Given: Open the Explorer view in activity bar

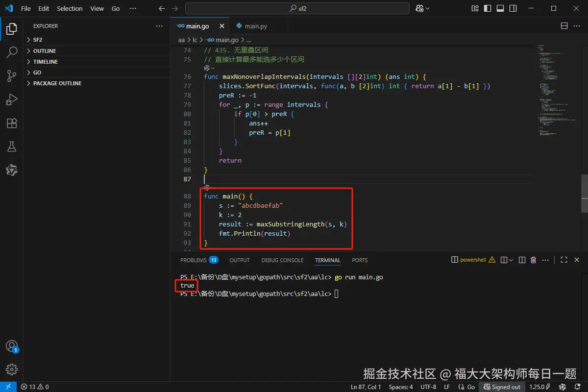Looking at the screenshot, I should [12, 29].
